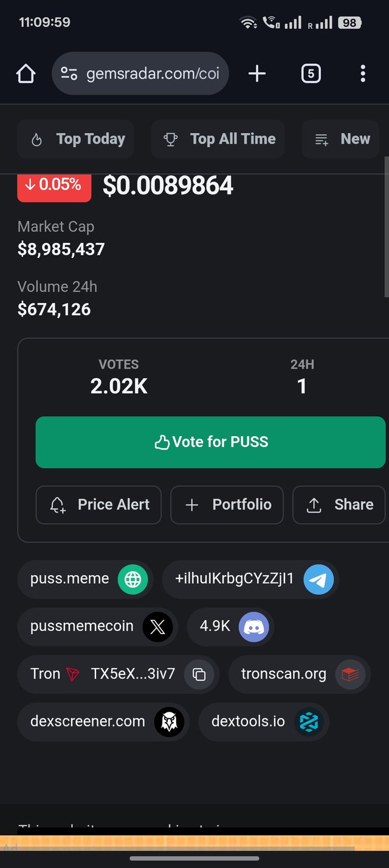The height and width of the screenshot is (868, 389).
Task: Open the tab switcher showing 5 tabs
Action: coord(311,74)
